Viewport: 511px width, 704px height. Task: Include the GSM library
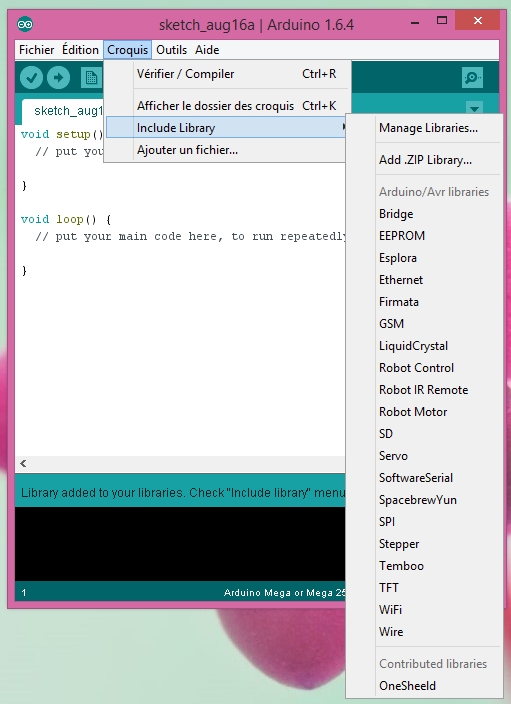[425, 324]
